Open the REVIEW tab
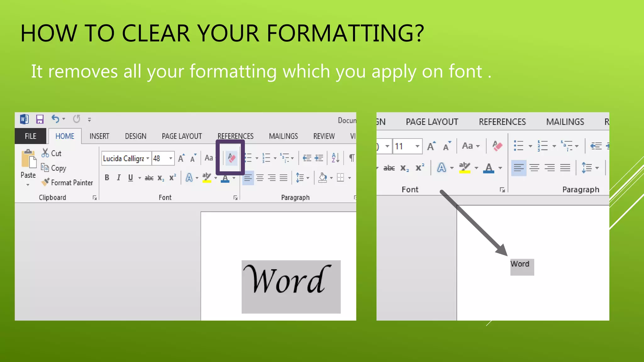Image resolution: width=644 pixels, height=362 pixels. (324, 136)
